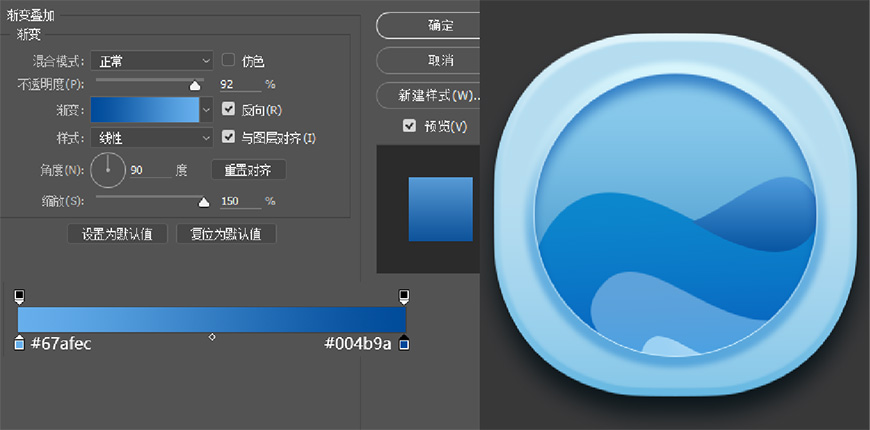Select the right opacity stop above gradient bar

[404, 297]
